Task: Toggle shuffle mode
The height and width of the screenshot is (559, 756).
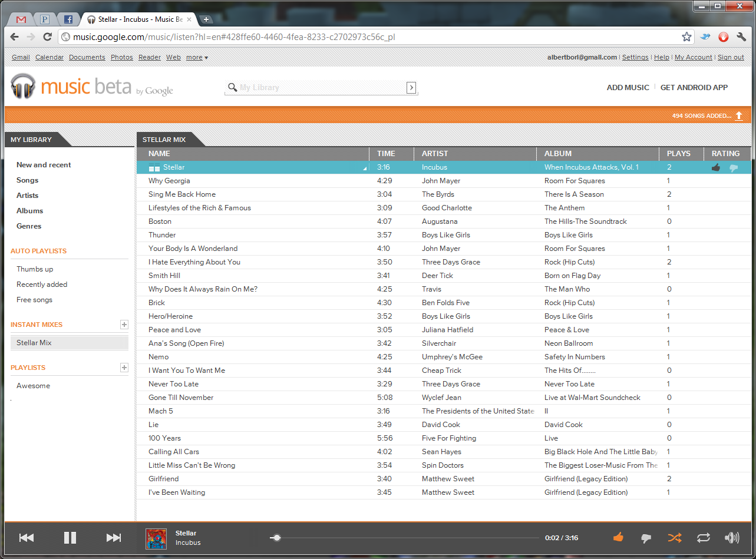Action: coord(675,538)
